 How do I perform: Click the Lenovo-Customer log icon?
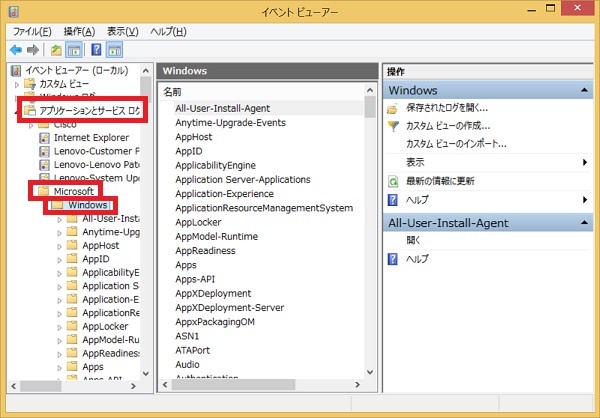[x=45, y=151]
